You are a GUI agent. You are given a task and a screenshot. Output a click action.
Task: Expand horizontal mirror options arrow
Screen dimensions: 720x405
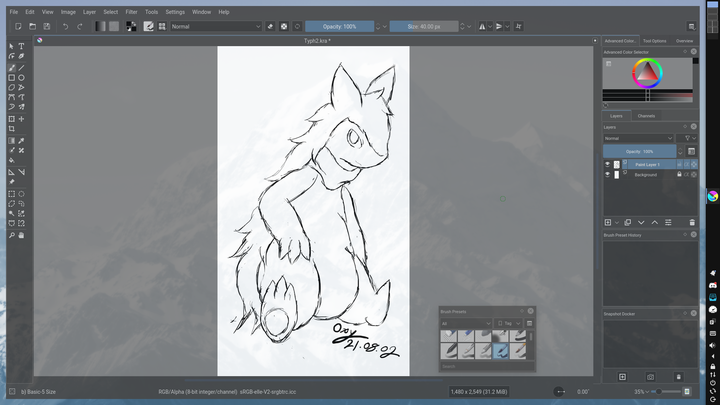point(490,27)
